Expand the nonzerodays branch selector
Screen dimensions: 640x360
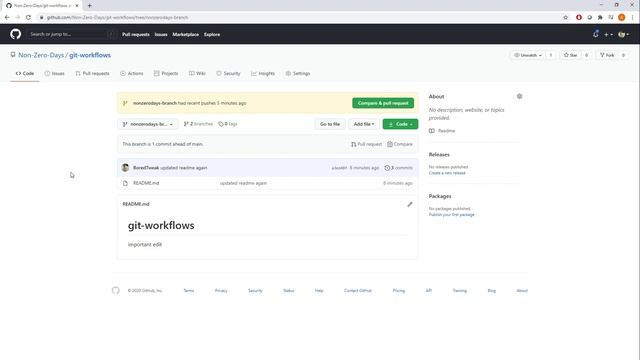pyautogui.click(x=148, y=124)
